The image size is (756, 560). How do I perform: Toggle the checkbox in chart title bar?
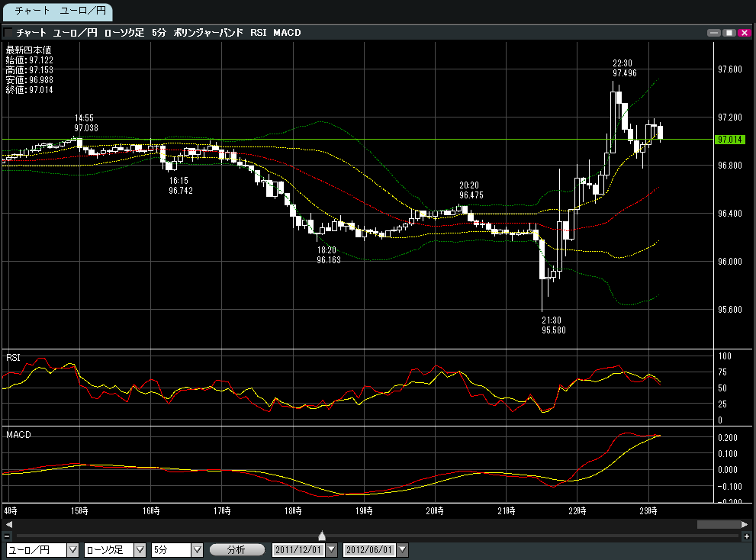coord(8,33)
